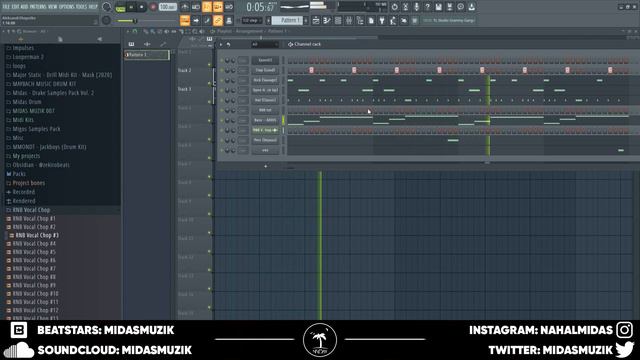Select the RNB Vocal Chop #7 sample
640x360 pixels.
pos(34,269)
